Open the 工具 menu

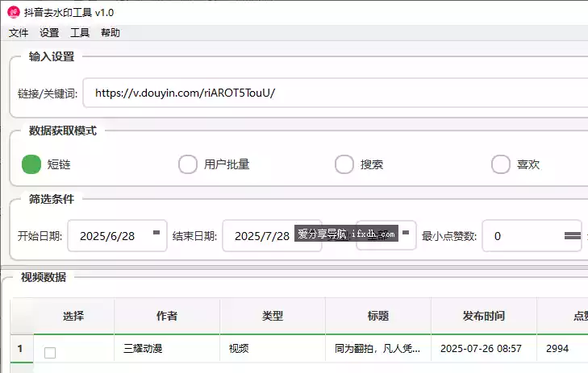[80, 33]
